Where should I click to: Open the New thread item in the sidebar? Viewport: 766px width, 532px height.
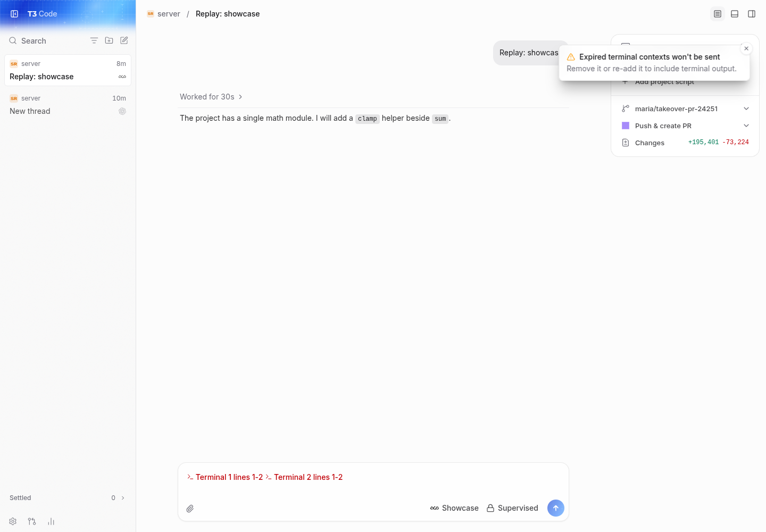tap(68, 105)
